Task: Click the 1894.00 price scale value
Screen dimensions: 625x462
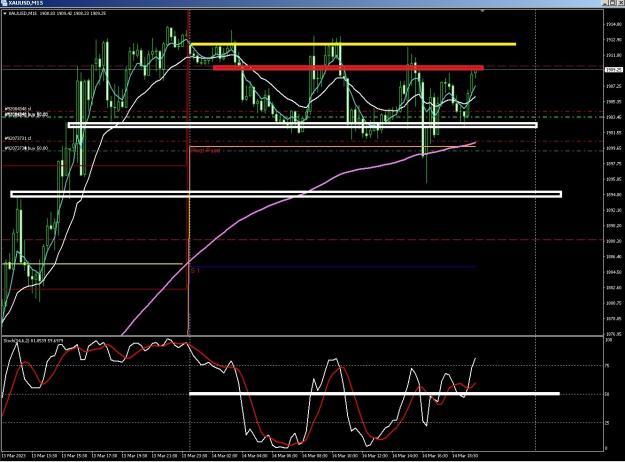Action: (613, 195)
